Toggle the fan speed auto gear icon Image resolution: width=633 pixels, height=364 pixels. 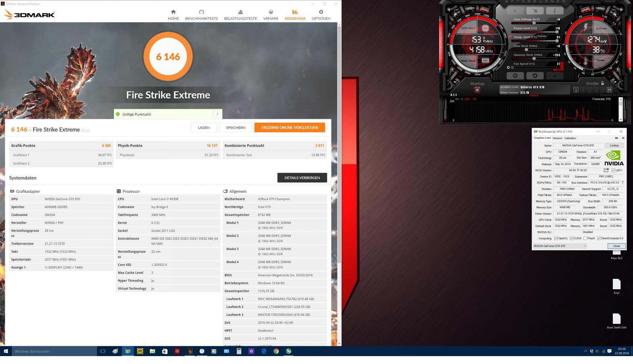coord(508,68)
